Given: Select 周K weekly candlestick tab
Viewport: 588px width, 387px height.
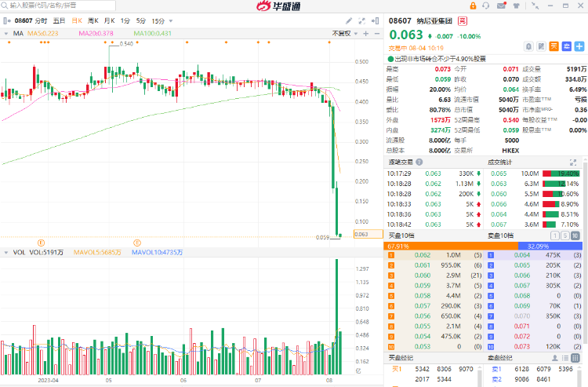Looking at the screenshot, I should (x=93, y=21).
